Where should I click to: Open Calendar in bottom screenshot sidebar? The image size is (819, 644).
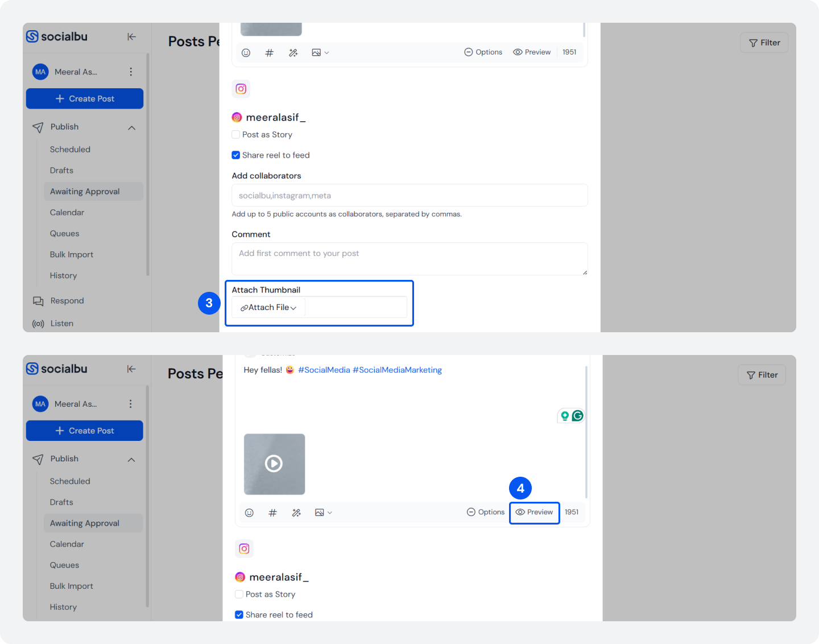[x=67, y=544]
